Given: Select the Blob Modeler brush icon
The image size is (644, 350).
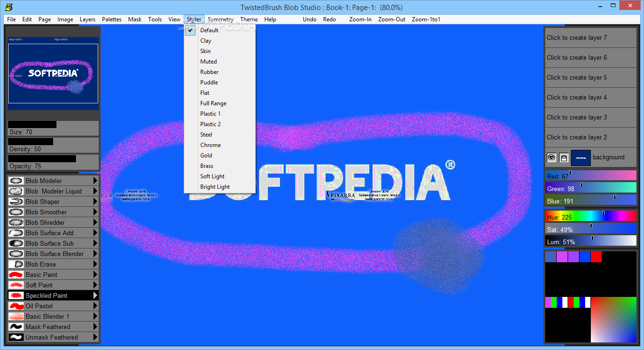Looking at the screenshot, I should pyautogui.click(x=16, y=181).
